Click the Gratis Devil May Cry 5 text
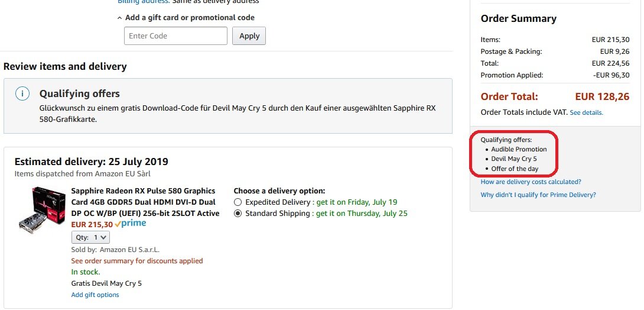 106,283
